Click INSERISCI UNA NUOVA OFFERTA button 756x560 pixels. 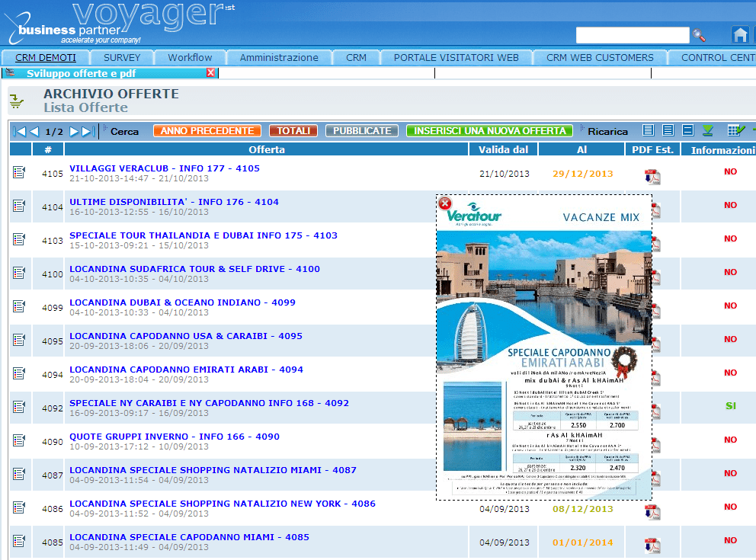pos(490,131)
